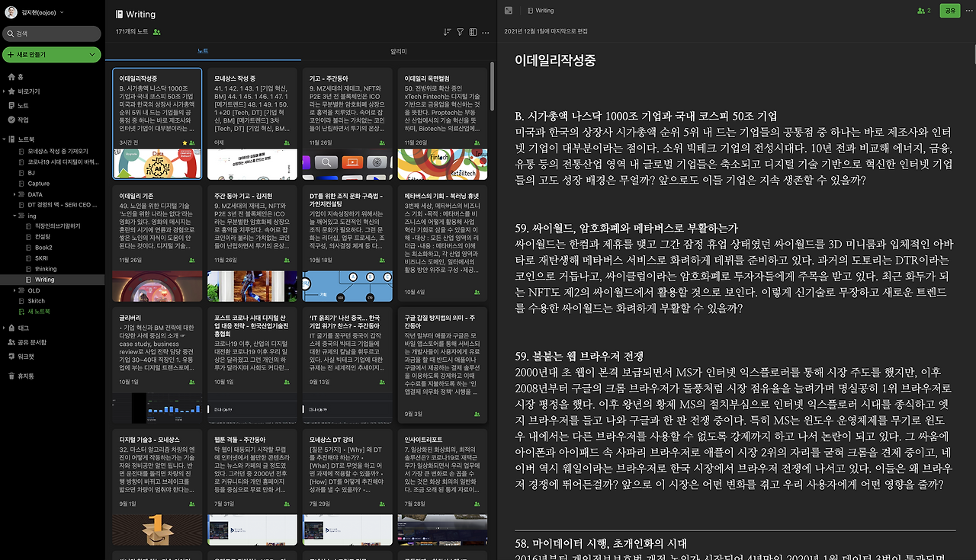The image size is (976, 560).
Task: Click the green 공유 (Share) button
Action: click(949, 11)
